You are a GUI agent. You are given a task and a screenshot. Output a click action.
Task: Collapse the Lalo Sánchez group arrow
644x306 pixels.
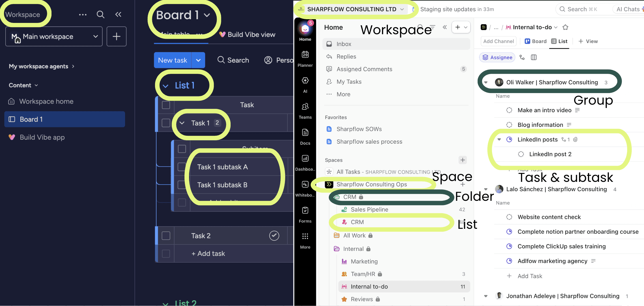tap(486, 189)
